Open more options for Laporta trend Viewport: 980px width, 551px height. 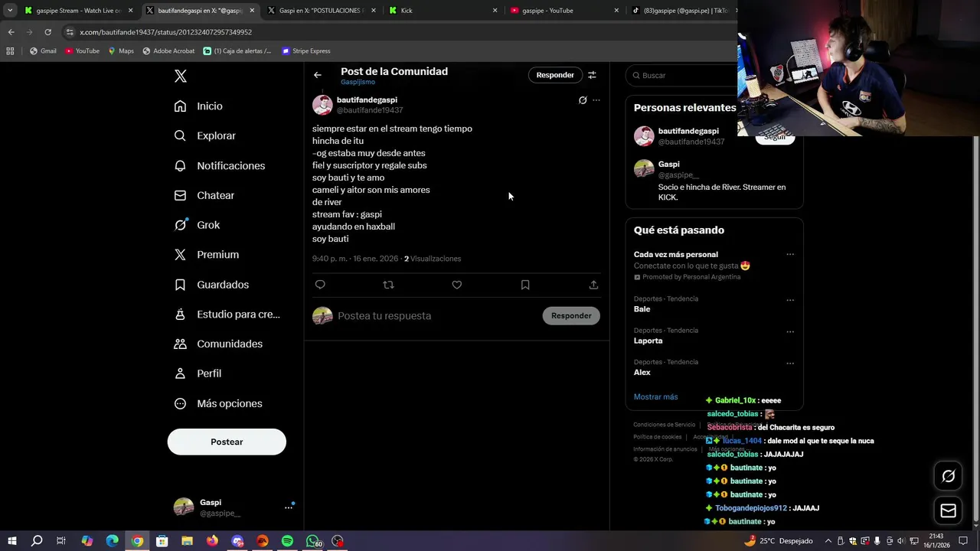[790, 331]
